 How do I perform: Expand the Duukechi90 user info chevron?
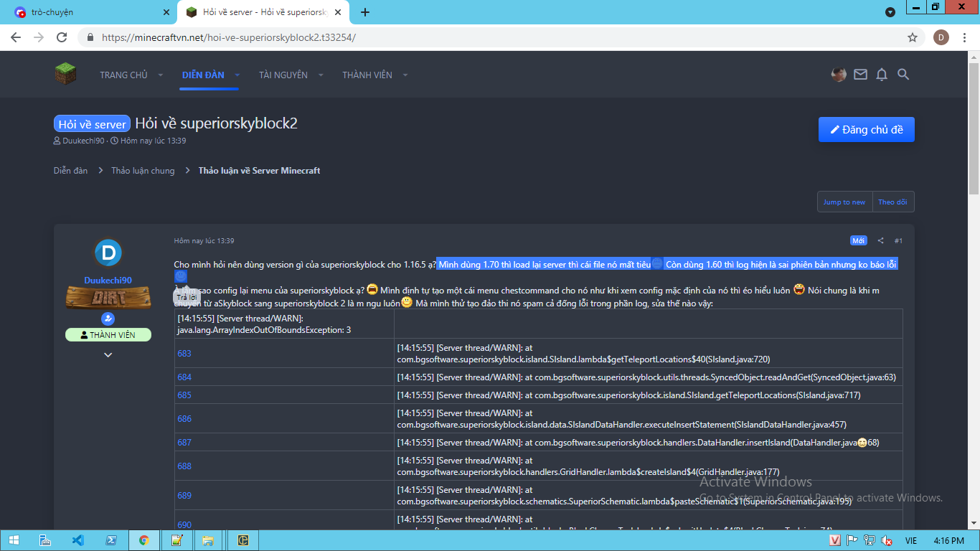tap(108, 354)
